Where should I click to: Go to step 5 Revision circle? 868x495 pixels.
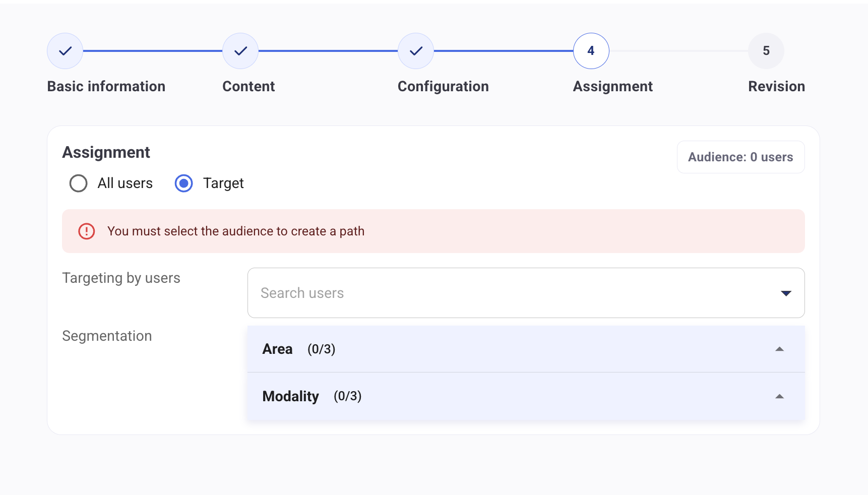766,51
